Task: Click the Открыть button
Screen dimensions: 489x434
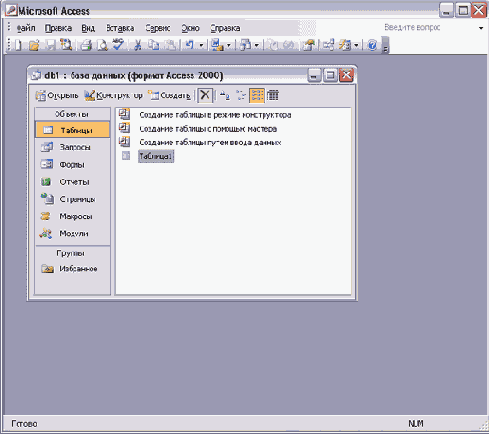Action: (x=57, y=96)
